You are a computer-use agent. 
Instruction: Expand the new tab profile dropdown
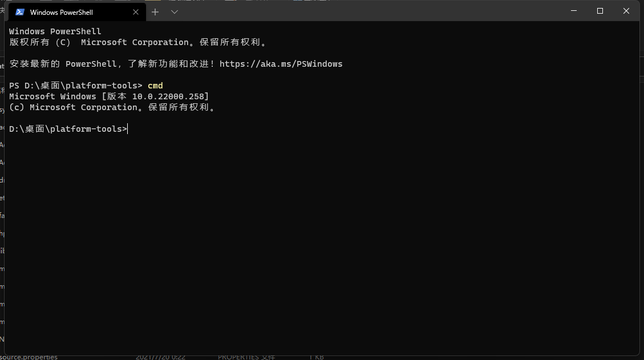click(175, 13)
